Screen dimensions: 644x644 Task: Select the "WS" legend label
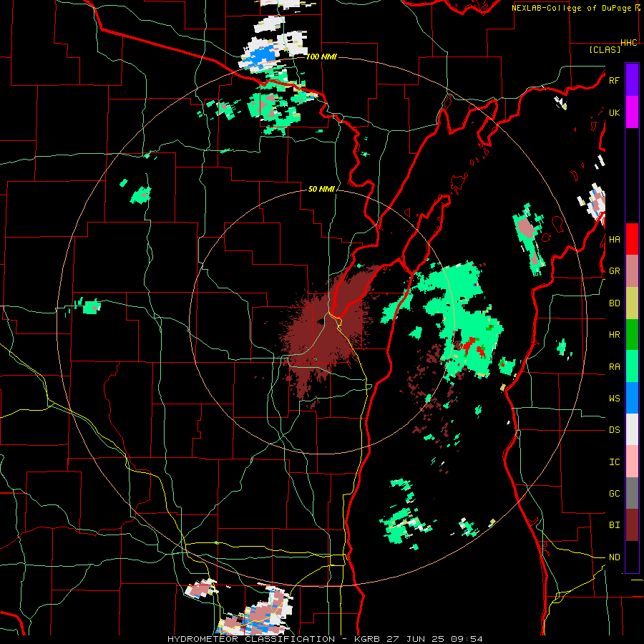point(614,399)
